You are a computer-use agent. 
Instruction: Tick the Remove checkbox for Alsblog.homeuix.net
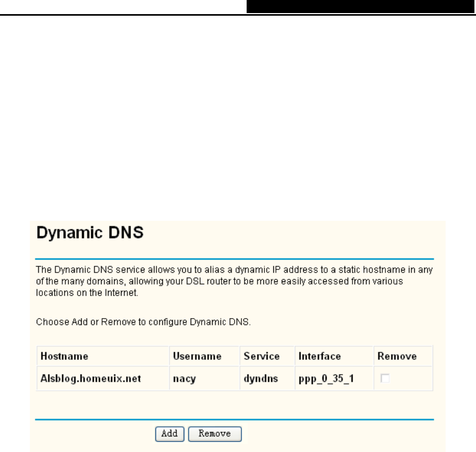coord(385,378)
